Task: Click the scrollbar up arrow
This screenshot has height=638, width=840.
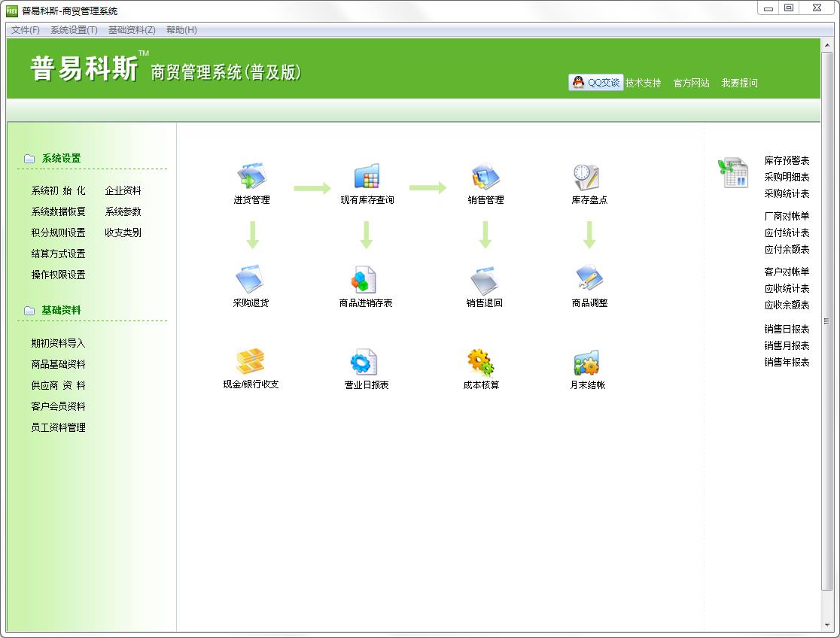Action: click(827, 45)
